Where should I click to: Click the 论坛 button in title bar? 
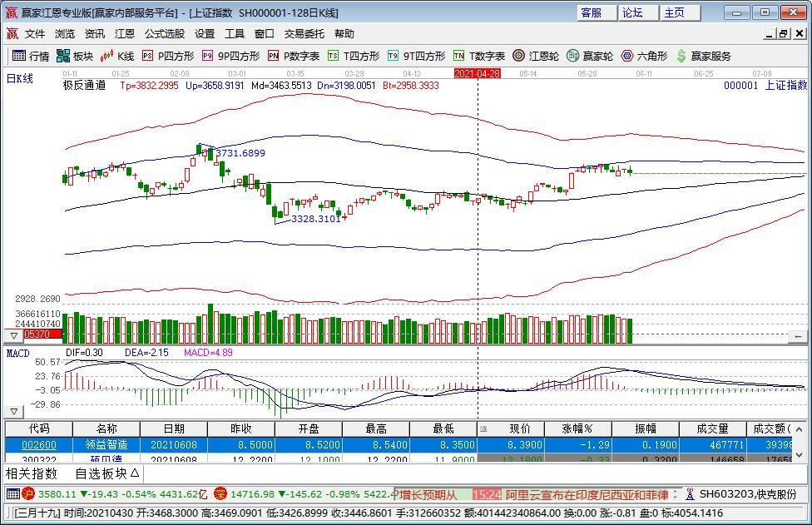(638, 12)
